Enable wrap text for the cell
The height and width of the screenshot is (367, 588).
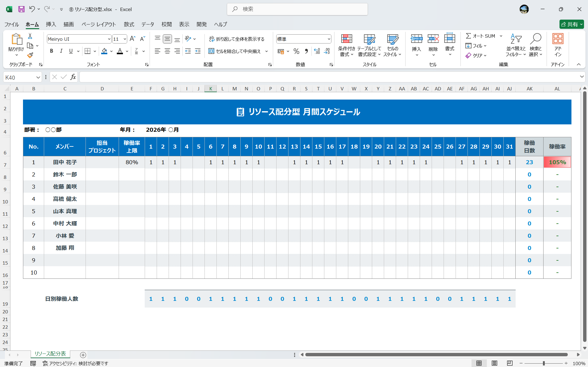pyautogui.click(x=237, y=39)
